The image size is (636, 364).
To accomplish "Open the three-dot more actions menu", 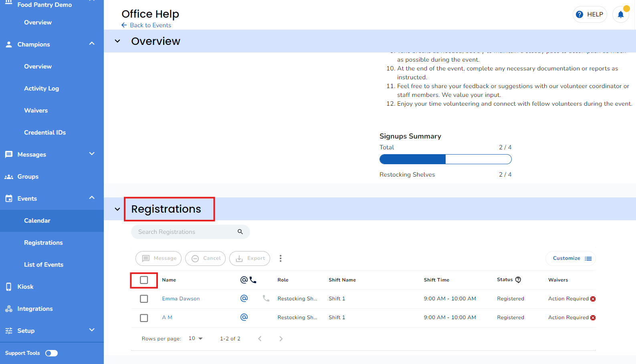I will pos(281,258).
